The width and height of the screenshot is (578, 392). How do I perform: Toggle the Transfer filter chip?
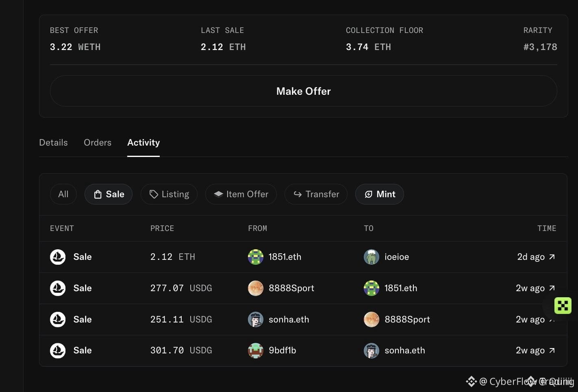pos(316,194)
